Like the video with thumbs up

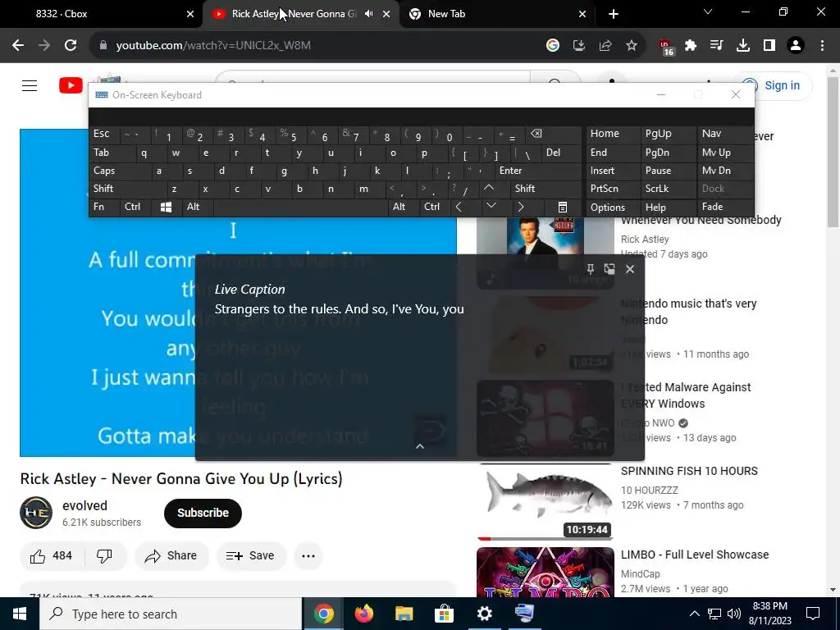[x=52, y=555]
